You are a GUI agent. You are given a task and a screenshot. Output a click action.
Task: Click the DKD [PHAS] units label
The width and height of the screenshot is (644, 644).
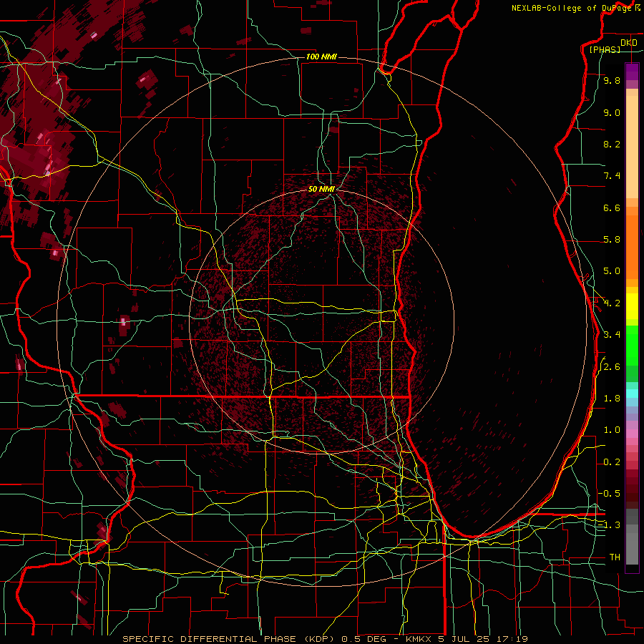613,46
